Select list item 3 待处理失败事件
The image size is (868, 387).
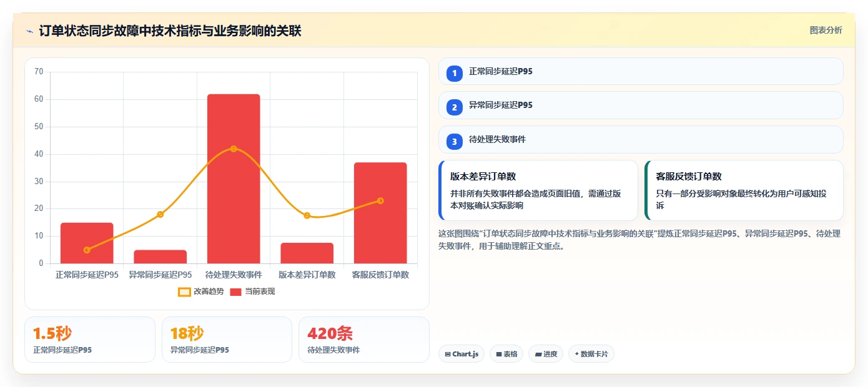pos(641,139)
